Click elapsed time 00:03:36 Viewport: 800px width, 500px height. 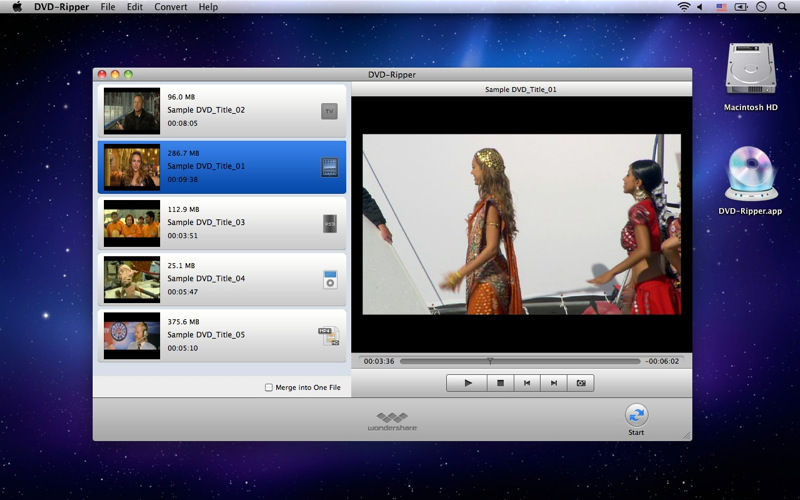379,361
